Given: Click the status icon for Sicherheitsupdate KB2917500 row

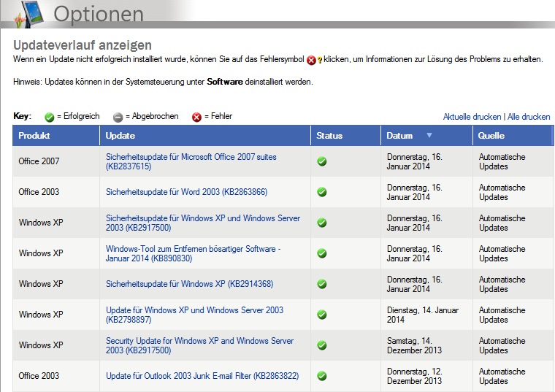Looking at the screenshot, I should 322,223.
